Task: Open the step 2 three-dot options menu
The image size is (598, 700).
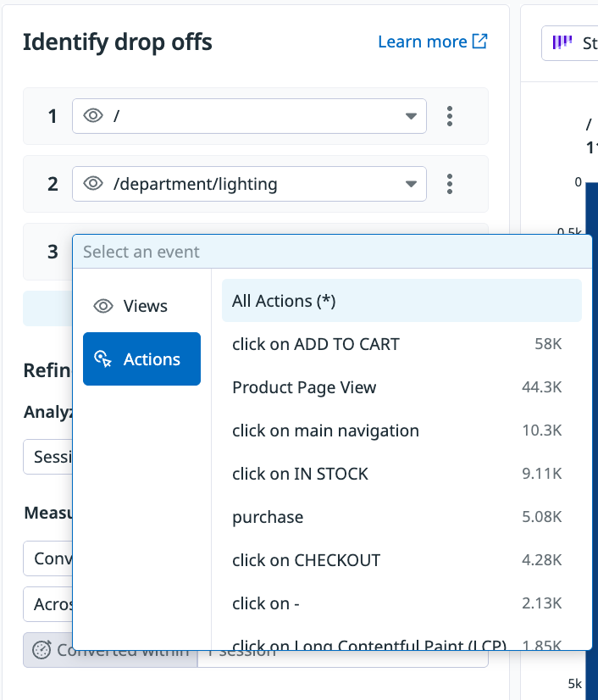Action: 451,184
